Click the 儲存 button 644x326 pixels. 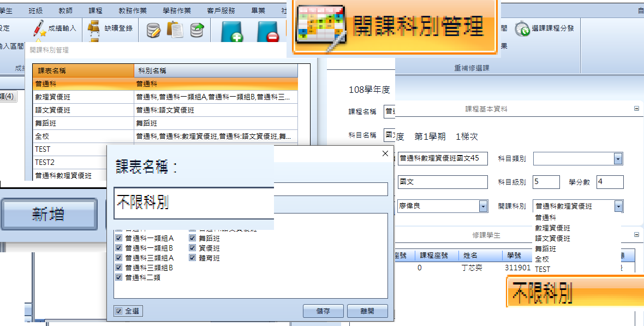[x=323, y=311]
